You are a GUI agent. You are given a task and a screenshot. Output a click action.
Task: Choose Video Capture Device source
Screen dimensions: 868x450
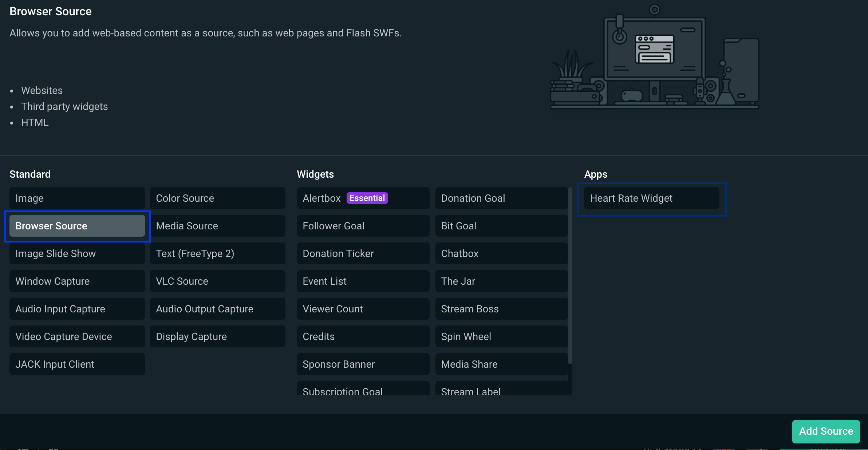click(x=77, y=336)
